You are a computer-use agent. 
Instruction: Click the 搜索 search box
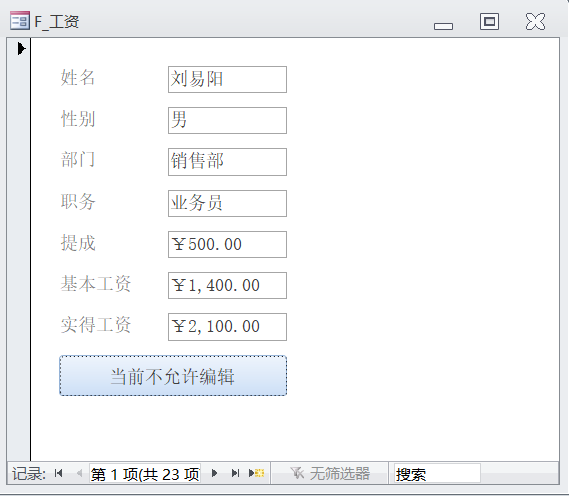(437, 474)
